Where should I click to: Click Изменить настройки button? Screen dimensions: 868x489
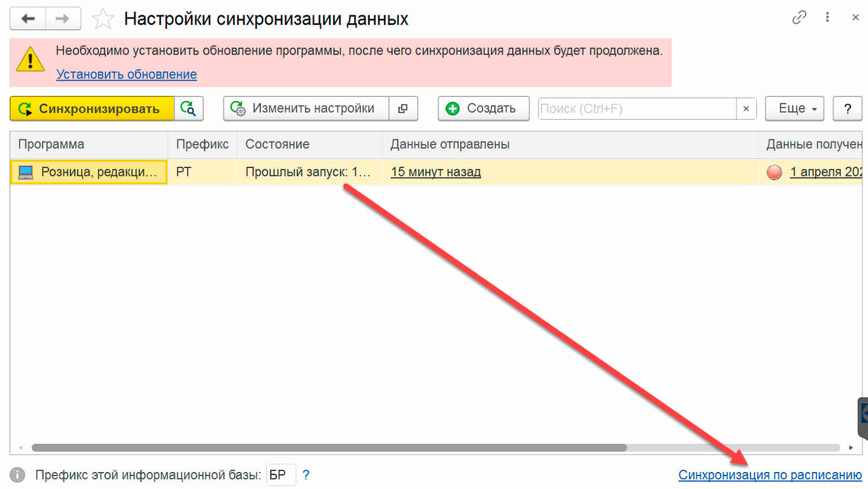click(306, 109)
